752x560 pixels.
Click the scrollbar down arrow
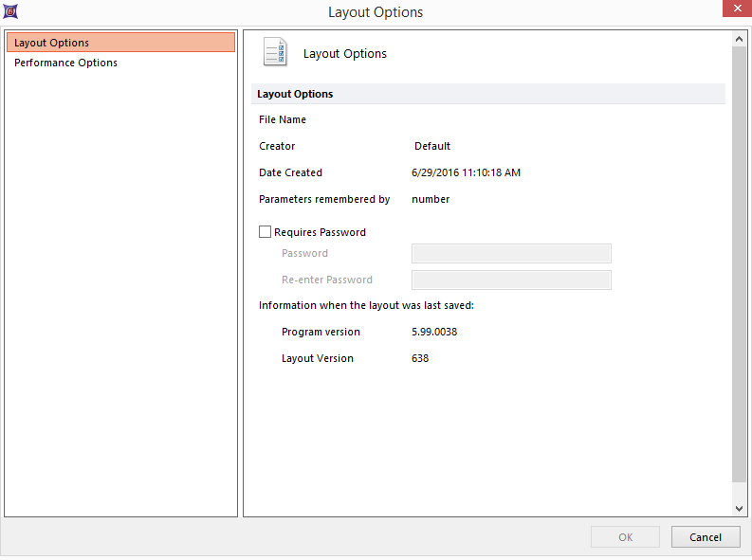tap(740, 509)
